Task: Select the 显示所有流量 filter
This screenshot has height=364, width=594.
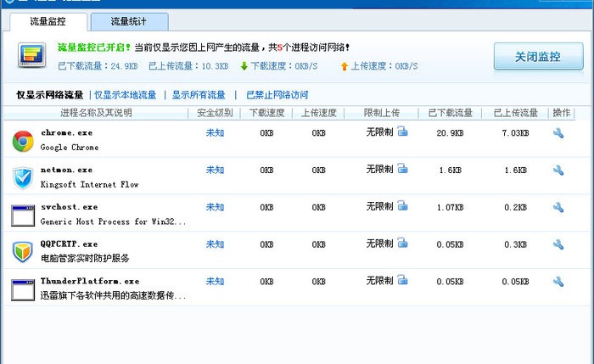Action: click(199, 95)
